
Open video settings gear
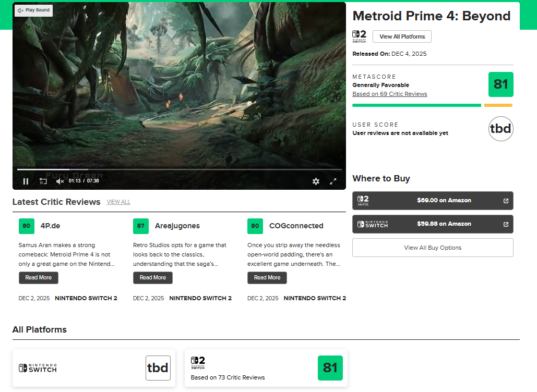point(316,181)
